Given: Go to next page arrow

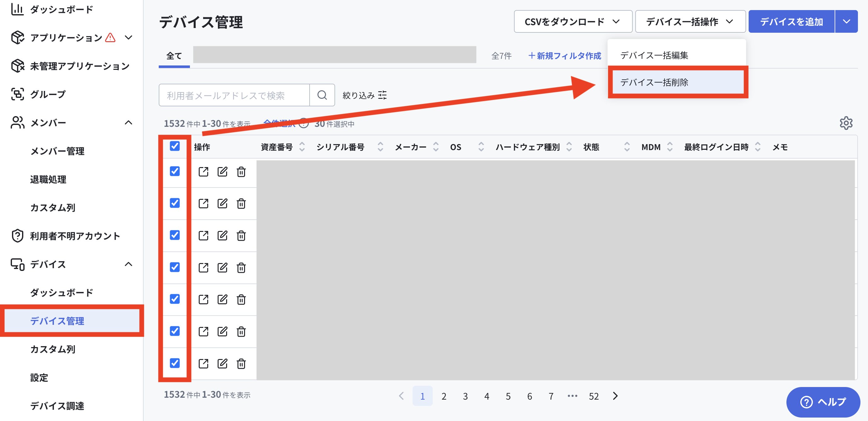Looking at the screenshot, I should coord(615,396).
